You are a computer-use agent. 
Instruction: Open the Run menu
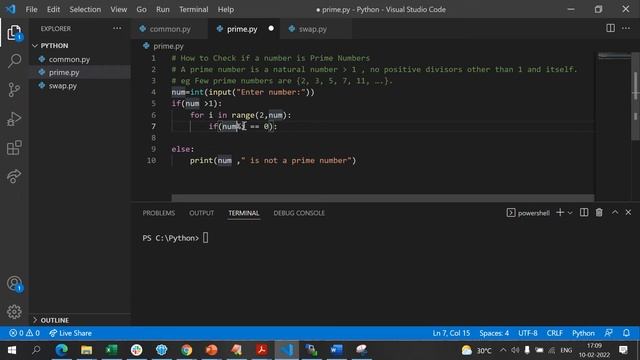click(162, 9)
